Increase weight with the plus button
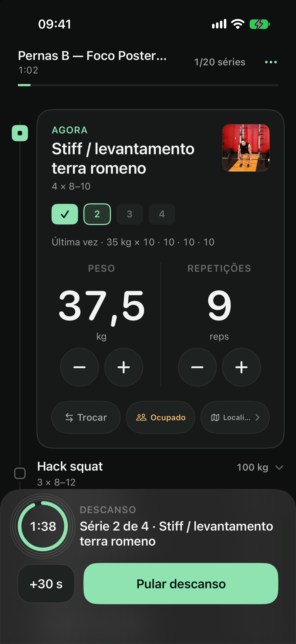 point(124,367)
